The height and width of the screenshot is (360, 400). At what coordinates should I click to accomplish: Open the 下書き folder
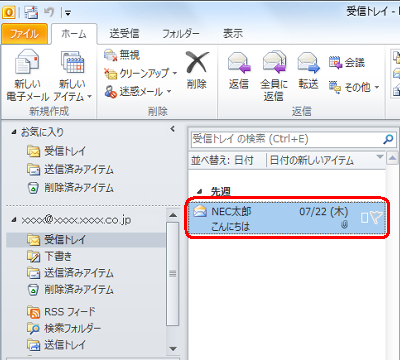(50, 256)
